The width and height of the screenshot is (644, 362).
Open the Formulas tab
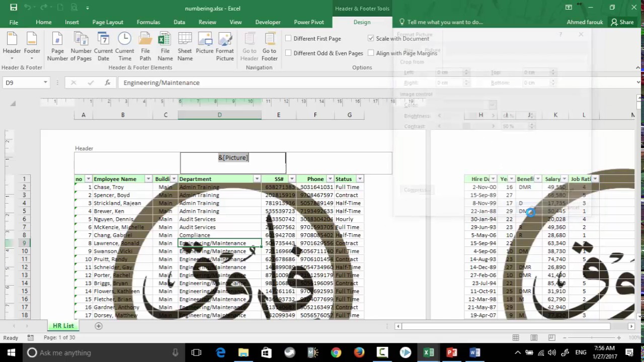tap(148, 22)
